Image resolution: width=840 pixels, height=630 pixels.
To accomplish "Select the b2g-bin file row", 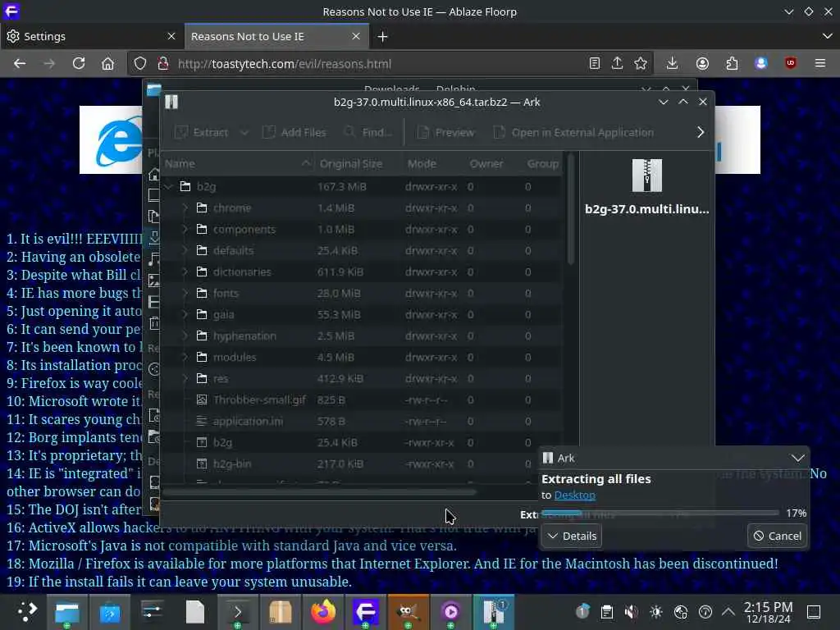I will tap(349, 464).
